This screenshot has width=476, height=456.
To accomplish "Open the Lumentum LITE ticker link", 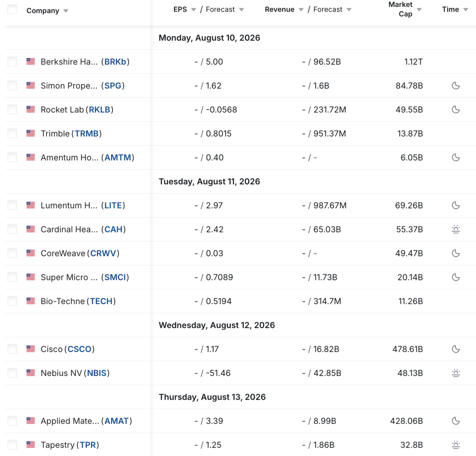I will [x=113, y=205].
